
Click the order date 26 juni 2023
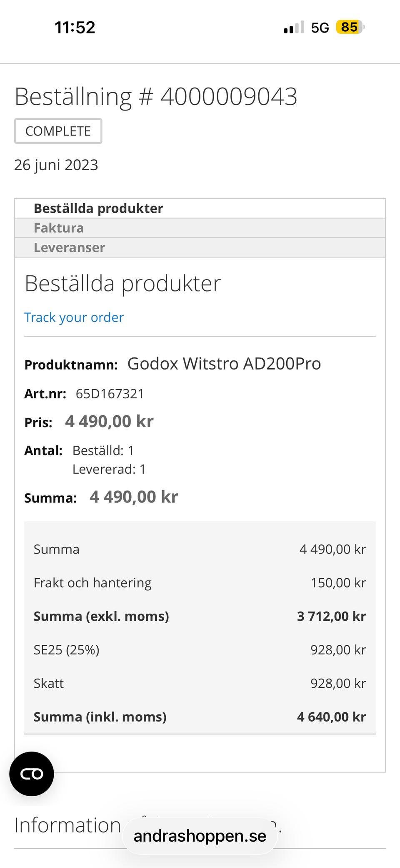[56, 165]
